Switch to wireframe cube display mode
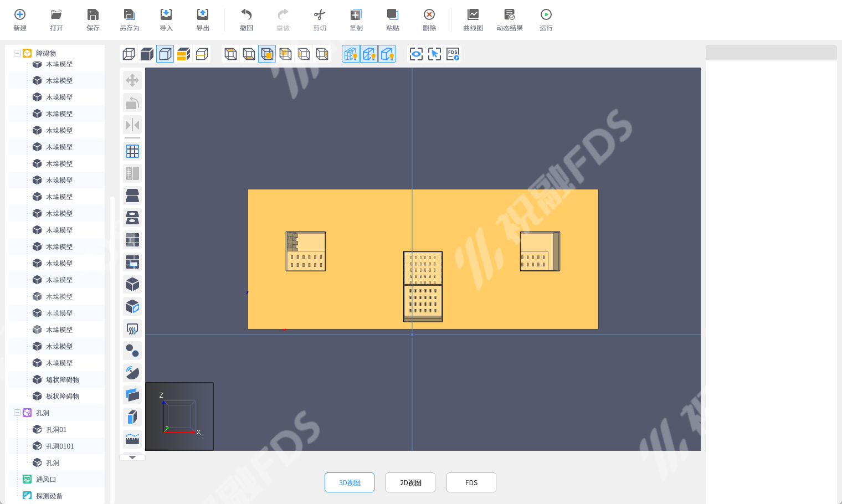The width and height of the screenshot is (842, 504). click(x=129, y=54)
